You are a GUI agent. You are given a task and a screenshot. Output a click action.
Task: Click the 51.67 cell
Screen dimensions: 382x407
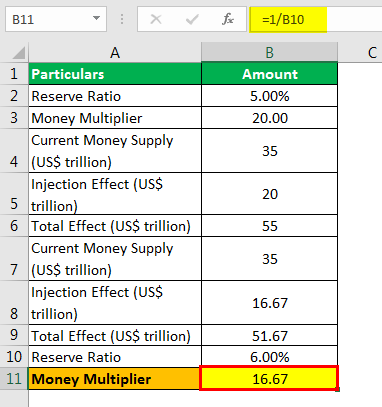[x=269, y=335]
